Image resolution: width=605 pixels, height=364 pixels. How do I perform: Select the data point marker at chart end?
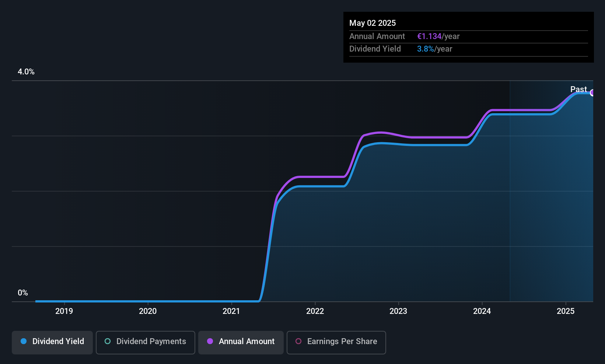click(x=592, y=93)
